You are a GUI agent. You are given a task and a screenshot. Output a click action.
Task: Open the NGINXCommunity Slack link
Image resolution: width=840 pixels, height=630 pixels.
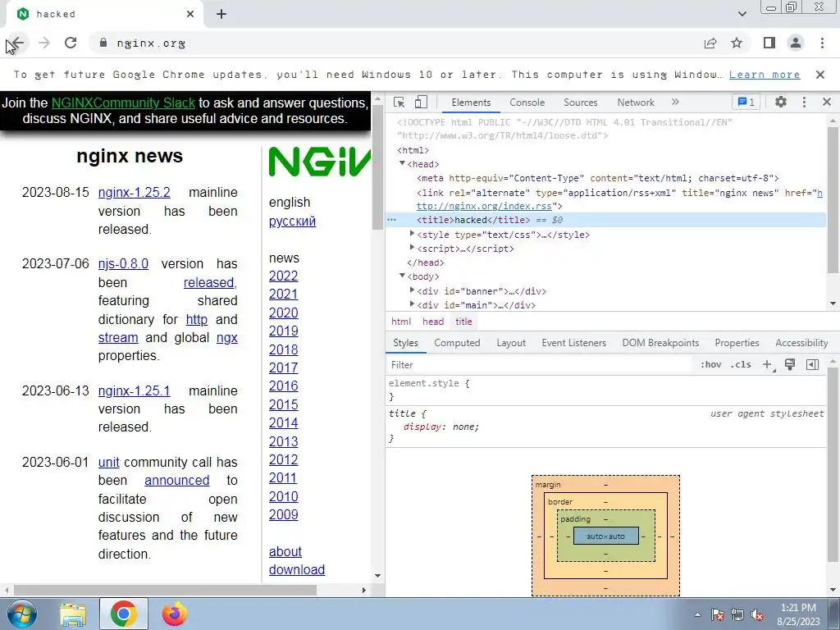click(x=123, y=103)
